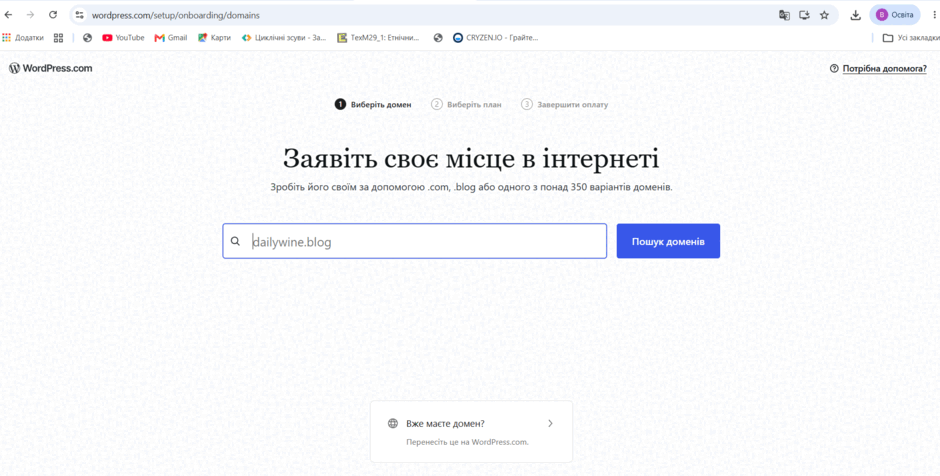Open the Вже маєте домен? card
The width and height of the screenshot is (940, 476).
[x=471, y=431]
